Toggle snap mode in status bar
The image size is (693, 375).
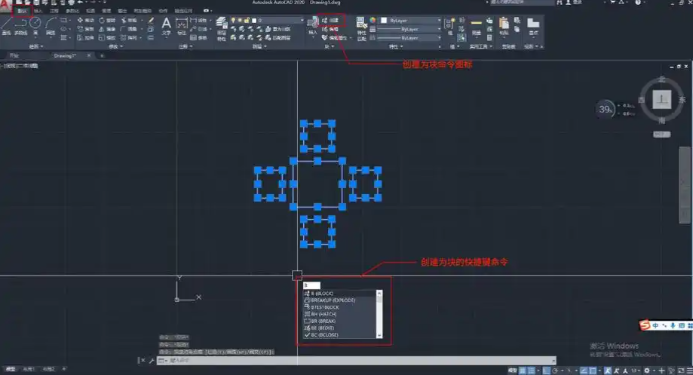tap(532, 371)
